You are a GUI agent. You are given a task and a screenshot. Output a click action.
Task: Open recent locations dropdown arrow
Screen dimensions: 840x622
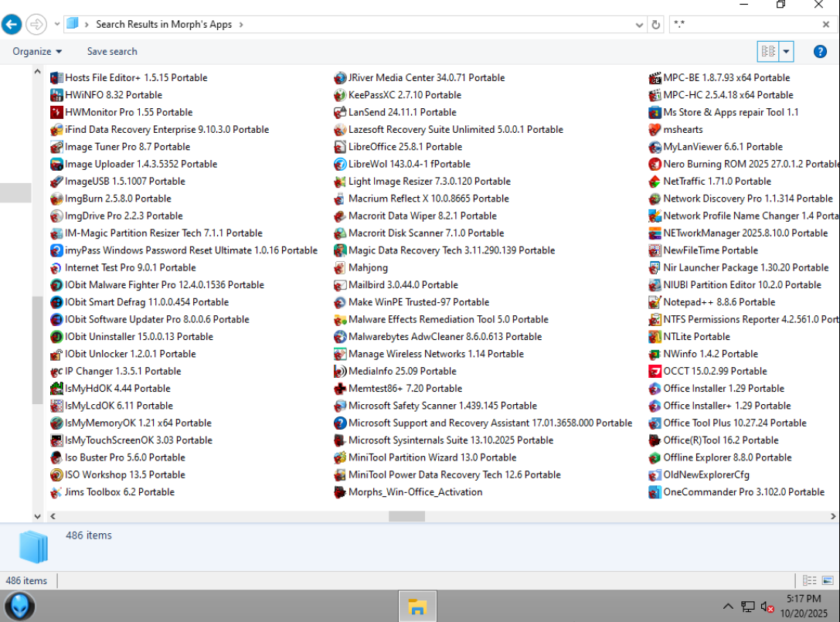click(x=56, y=24)
